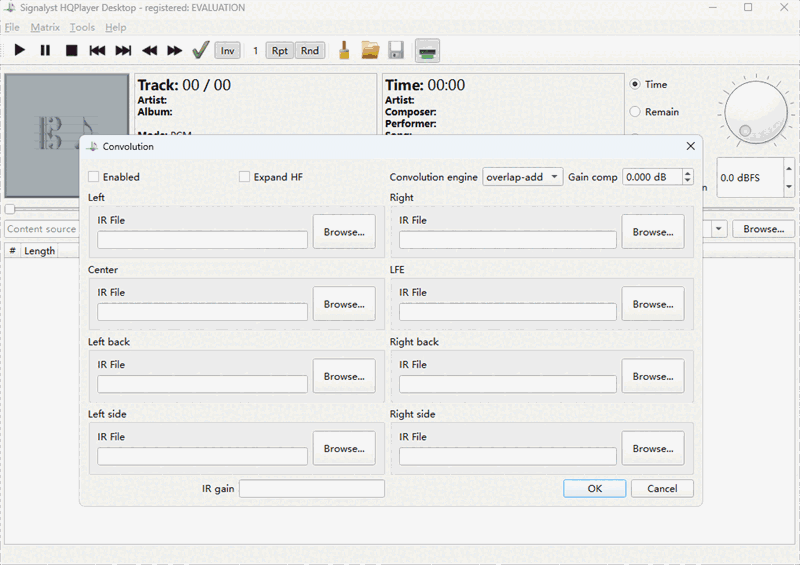The image size is (800, 565).
Task: Open the Tools menu
Action: (82, 27)
